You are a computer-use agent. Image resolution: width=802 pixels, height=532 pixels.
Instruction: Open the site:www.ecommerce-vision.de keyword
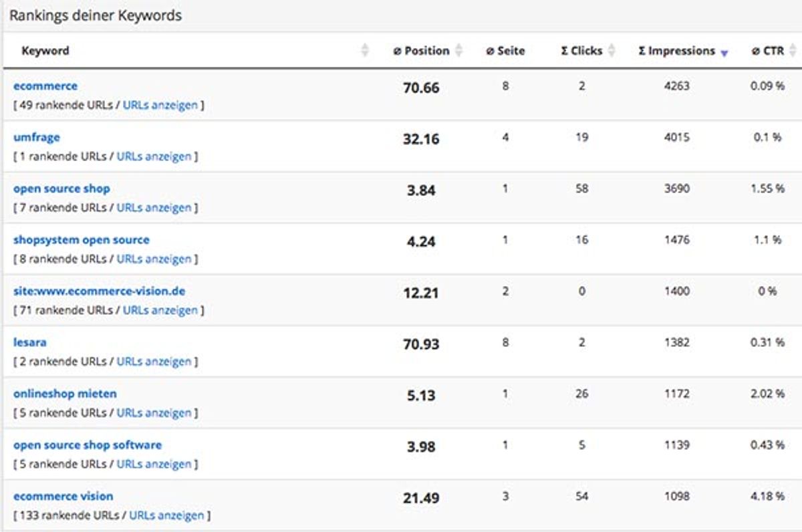[x=100, y=291]
